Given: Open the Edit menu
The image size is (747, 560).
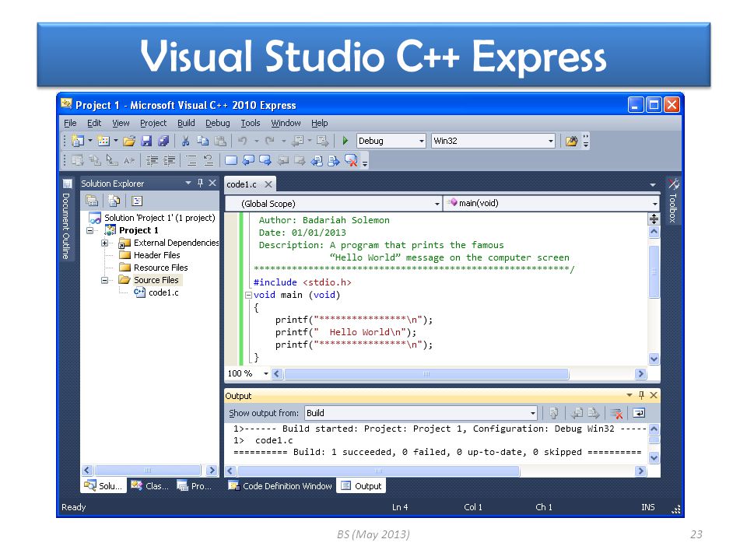Looking at the screenshot, I should tap(94, 123).
